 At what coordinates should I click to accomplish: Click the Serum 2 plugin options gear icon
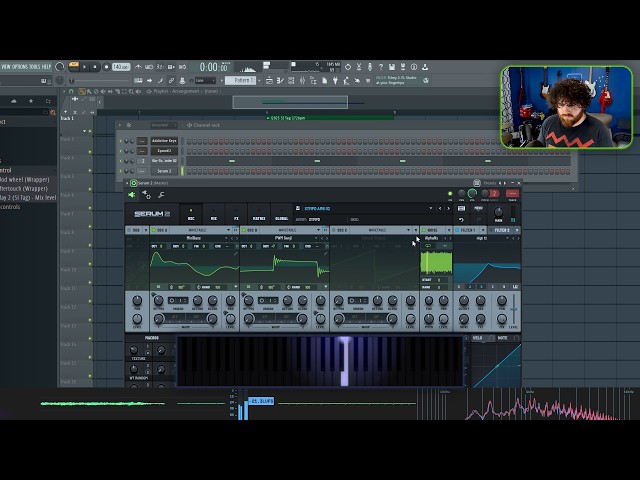[146, 195]
